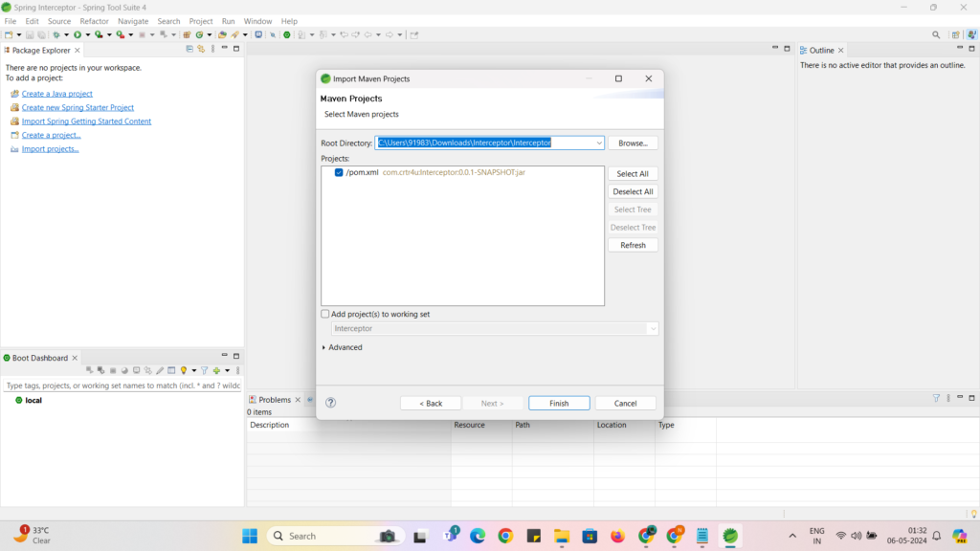
Task: Click the Refresh button
Action: [633, 246]
